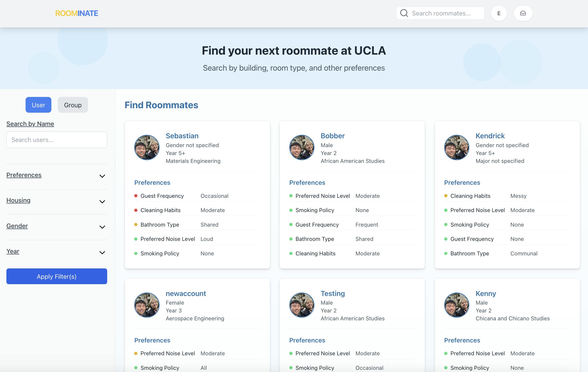Screen dimensions: 588x372
Task: Open newaccount's profile name link
Action: pyautogui.click(x=186, y=294)
